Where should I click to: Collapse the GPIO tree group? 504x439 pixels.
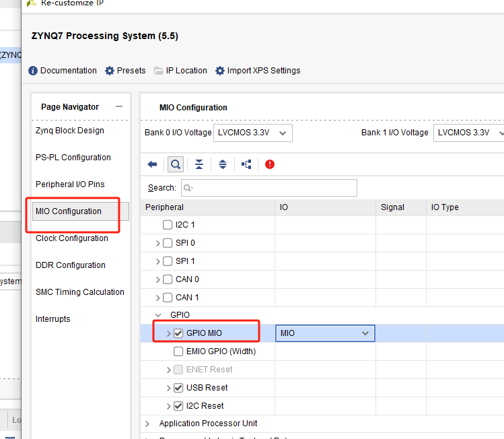158,315
